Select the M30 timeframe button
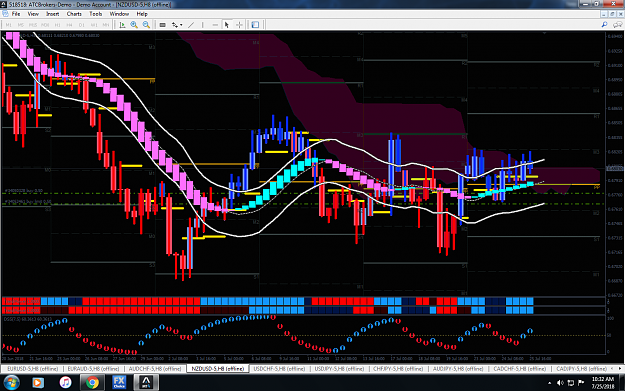 click(x=45, y=25)
